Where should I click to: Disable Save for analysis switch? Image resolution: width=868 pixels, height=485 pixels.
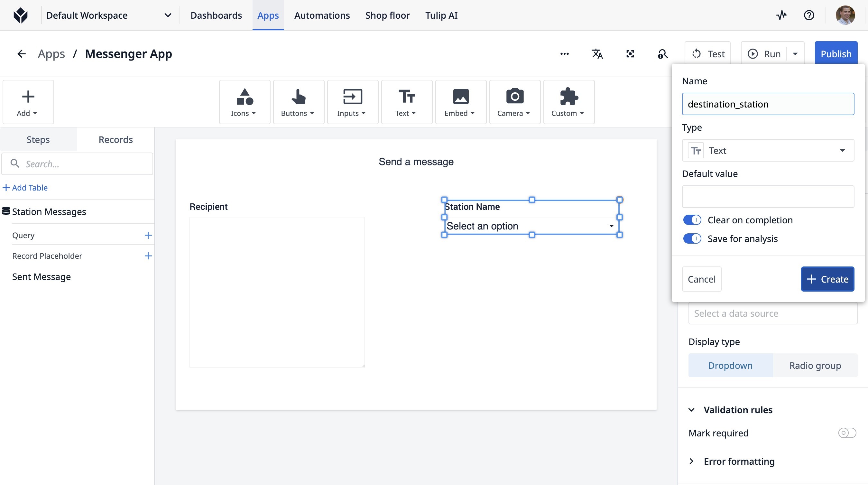point(692,238)
